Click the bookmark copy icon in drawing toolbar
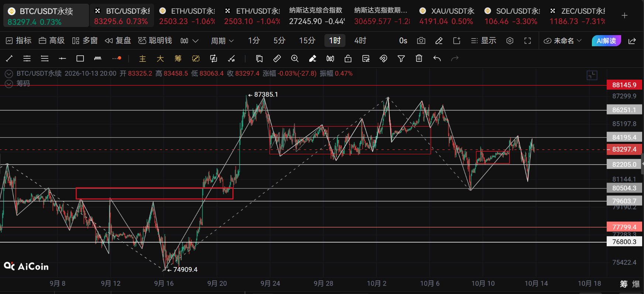644x294 pixels. point(259,58)
